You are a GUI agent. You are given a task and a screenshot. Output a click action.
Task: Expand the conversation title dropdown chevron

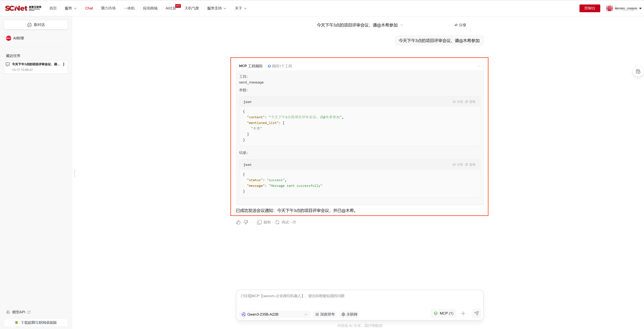402,25
